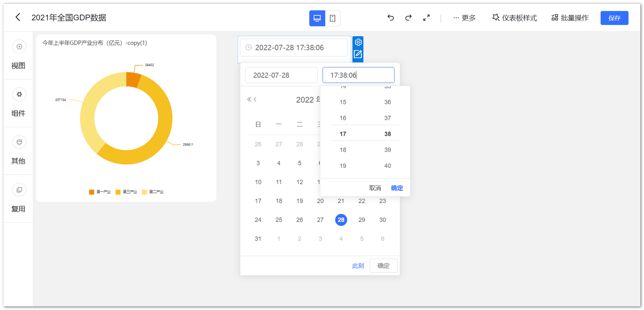Click the redo icon
This screenshot has height=310, width=644.
point(408,18)
